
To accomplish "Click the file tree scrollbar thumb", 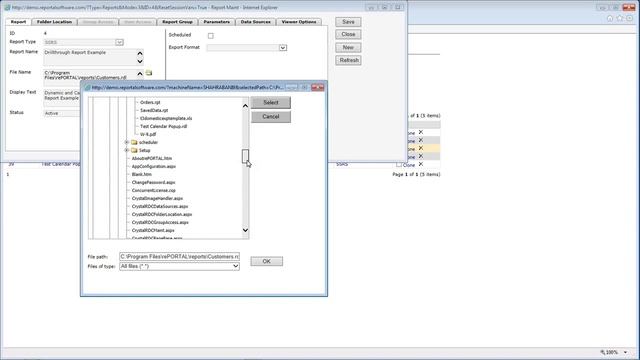I will 245,156.
